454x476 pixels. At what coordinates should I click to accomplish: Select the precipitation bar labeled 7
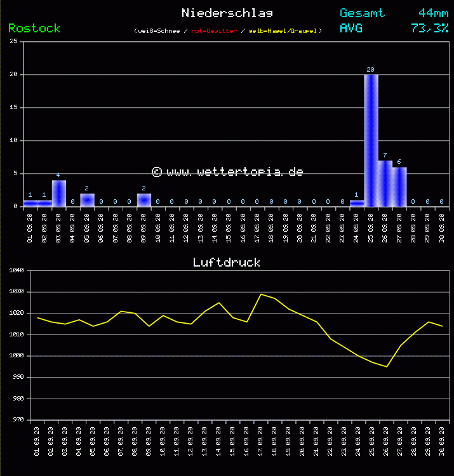pos(385,183)
